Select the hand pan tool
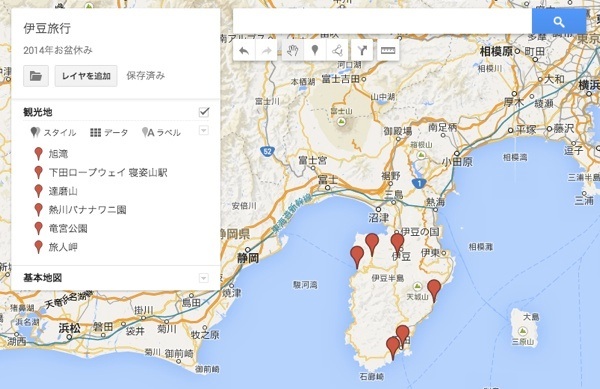 point(293,50)
